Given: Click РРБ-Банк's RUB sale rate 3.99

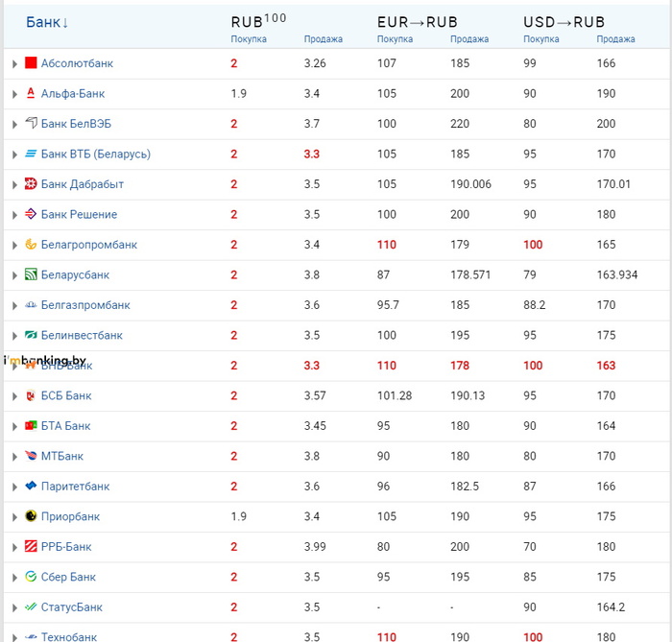Looking at the screenshot, I should click(315, 547).
